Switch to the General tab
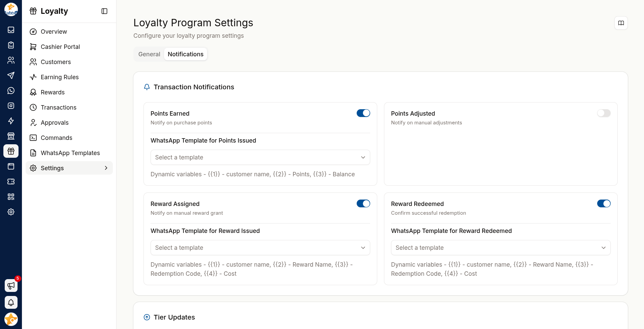This screenshot has width=644, height=329. click(149, 54)
